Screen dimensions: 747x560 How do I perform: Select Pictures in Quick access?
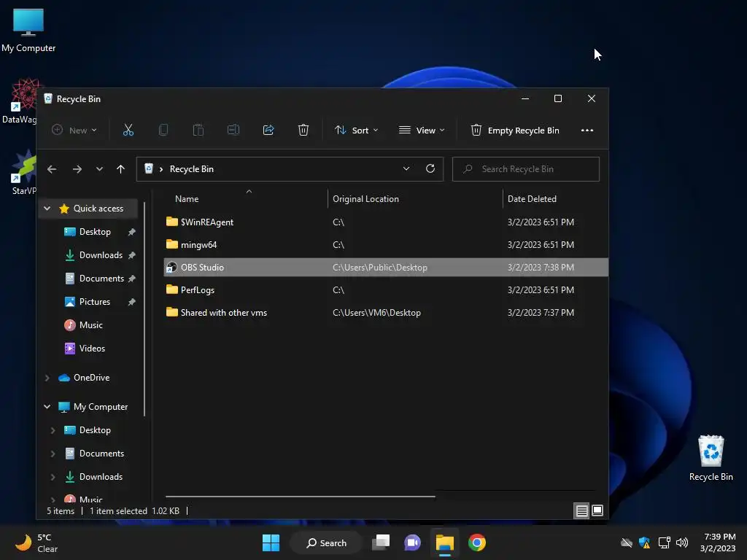94,301
